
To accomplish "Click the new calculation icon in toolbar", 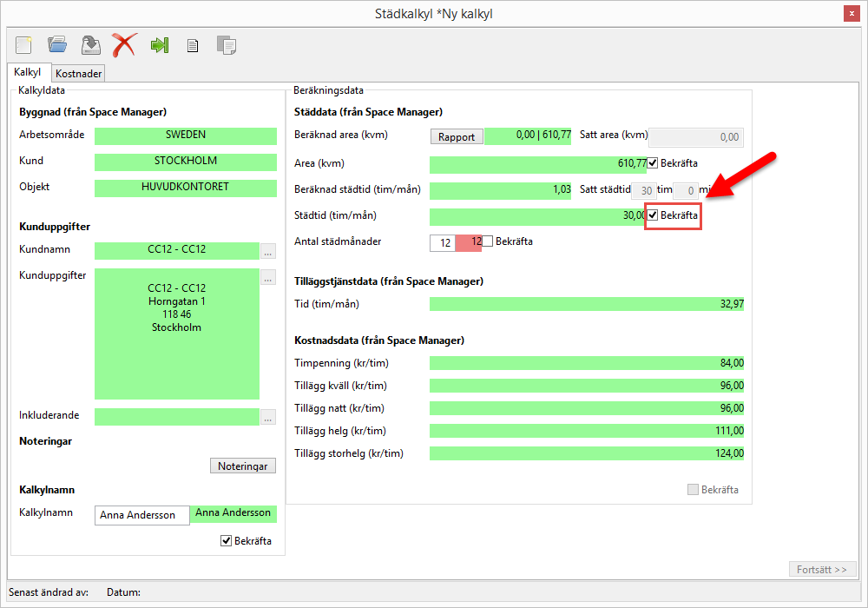I will (23, 44).
